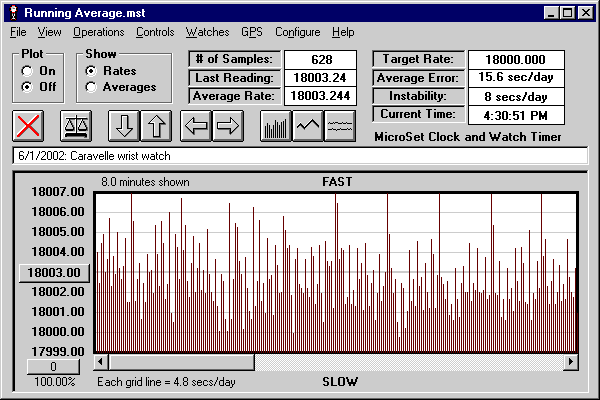Open the Controls menu
The width and height of the screenshot is (600, 400).
coord(155,32)
